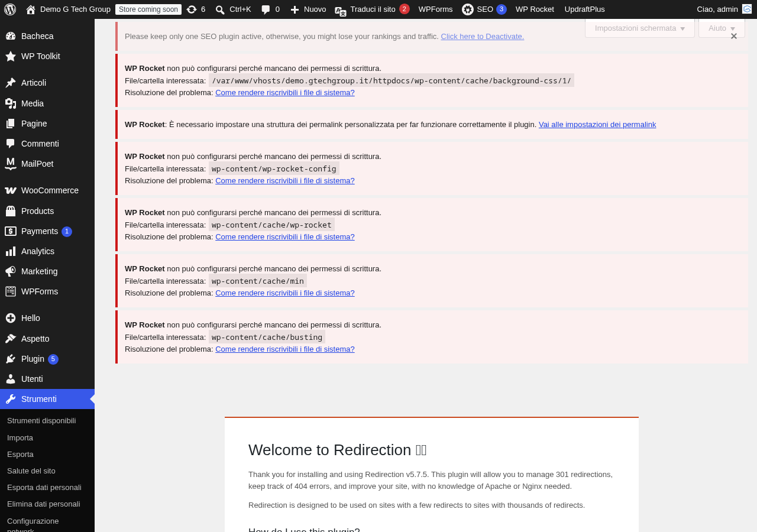757x532 pixels.
Task: Open WPForms in the admin bar
Action: point(435,9)
